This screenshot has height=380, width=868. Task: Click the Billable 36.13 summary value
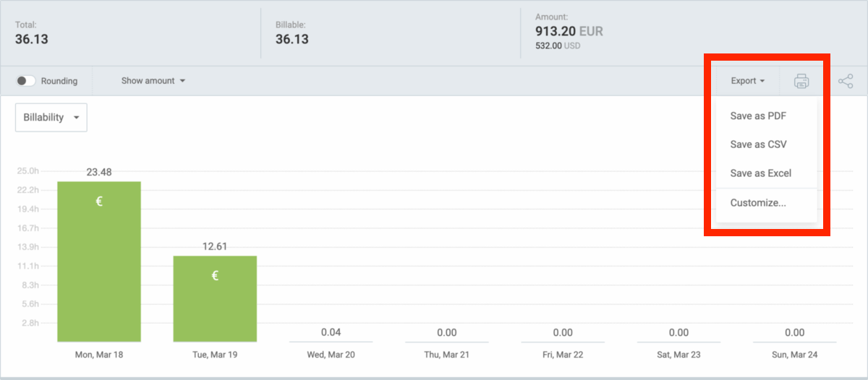[x=292, y=39]
